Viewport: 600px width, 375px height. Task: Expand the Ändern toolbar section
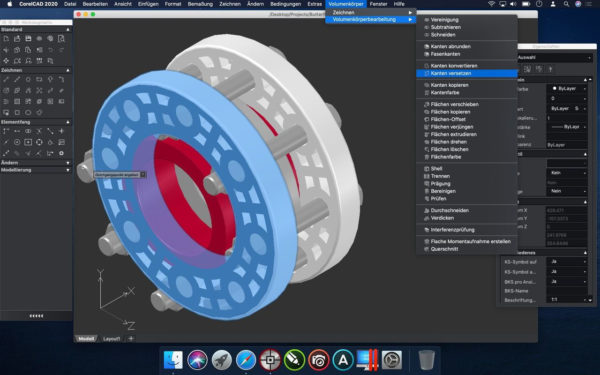(x=68, y=163)
